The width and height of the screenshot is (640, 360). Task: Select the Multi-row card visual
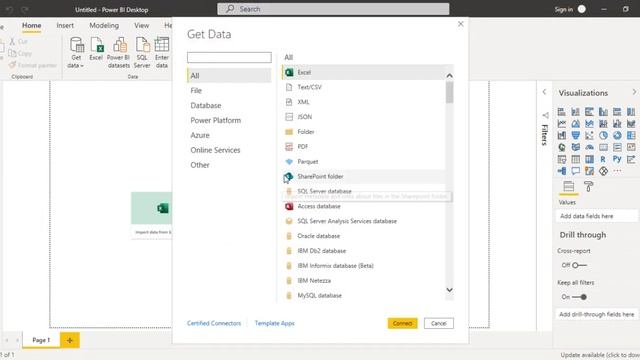tap(617, 147)
